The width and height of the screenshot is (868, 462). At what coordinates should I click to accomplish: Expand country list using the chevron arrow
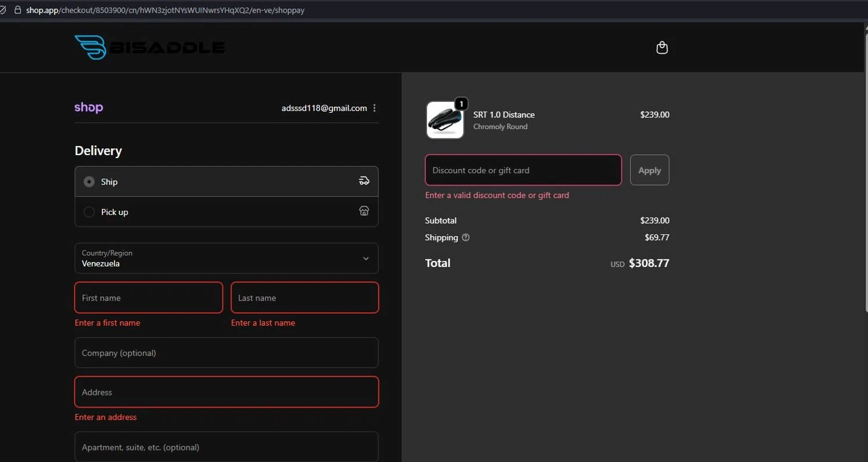(x=366, y=258)
